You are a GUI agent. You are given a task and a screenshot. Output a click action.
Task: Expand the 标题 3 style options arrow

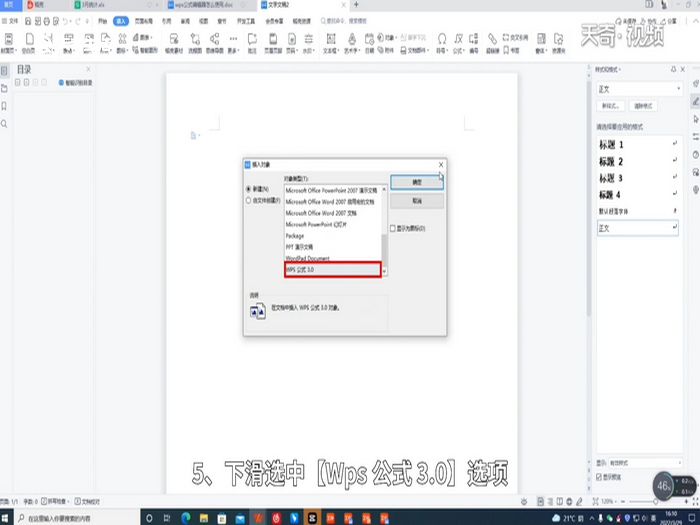(675, 178)
